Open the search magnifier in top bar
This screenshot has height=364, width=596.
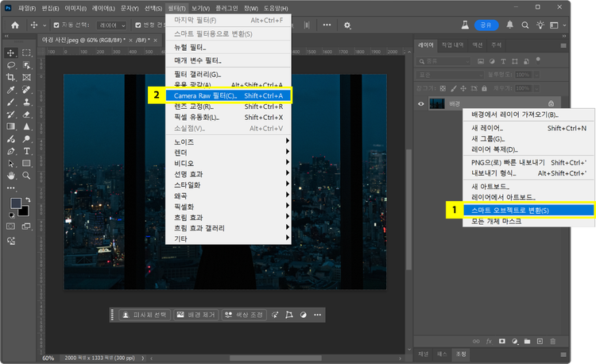[x=525, y=25]
